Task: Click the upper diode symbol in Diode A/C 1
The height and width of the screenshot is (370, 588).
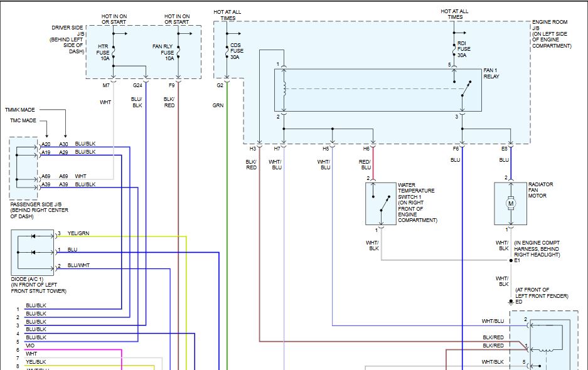Action: pyautogui.click(x=33, y=236)
